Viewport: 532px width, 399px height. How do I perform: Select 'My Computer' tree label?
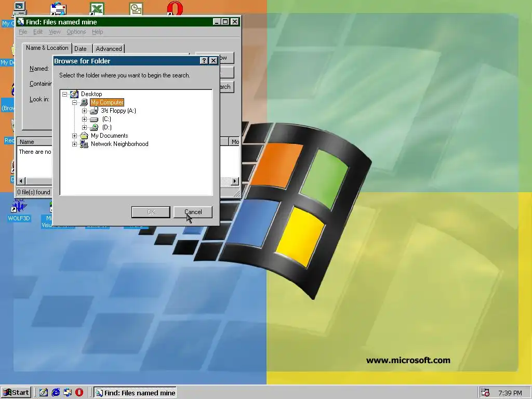pyautogui.click(x=107, y=102)
